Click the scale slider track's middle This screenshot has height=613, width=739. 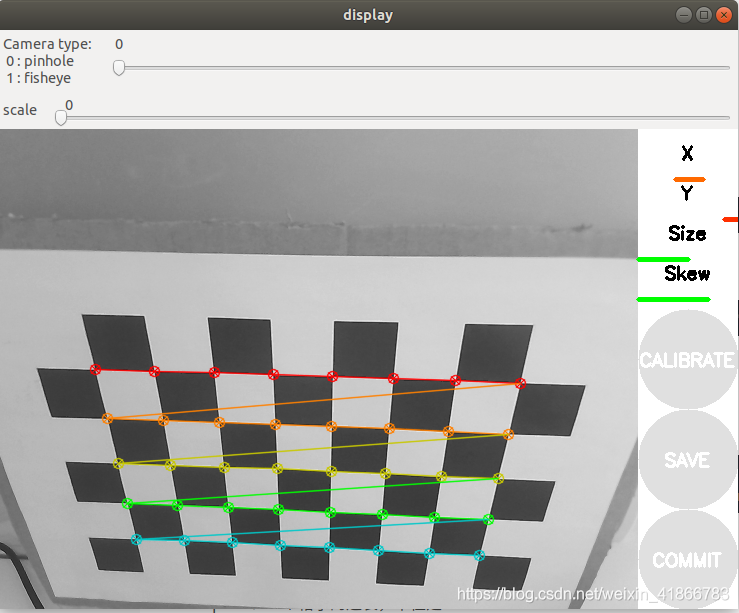395,117
